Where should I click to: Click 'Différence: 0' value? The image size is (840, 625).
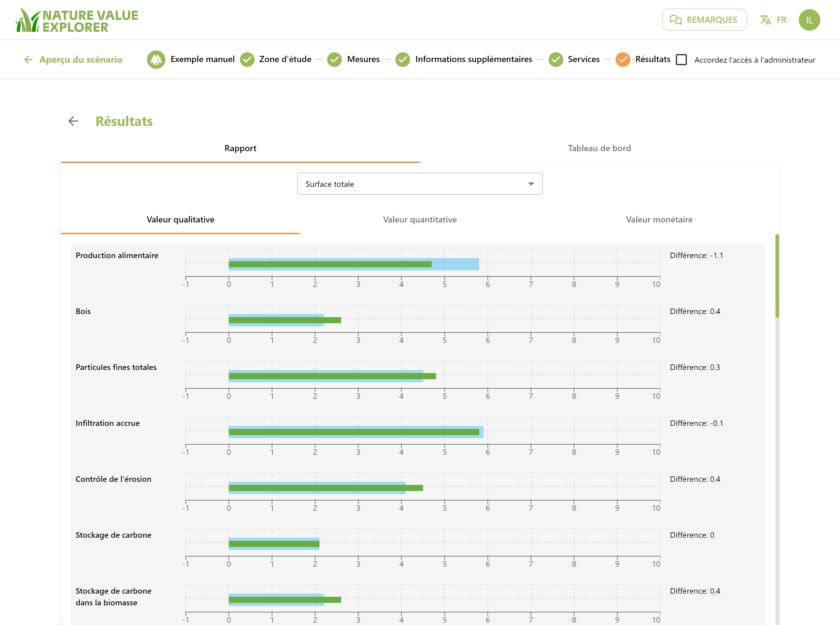691,535
